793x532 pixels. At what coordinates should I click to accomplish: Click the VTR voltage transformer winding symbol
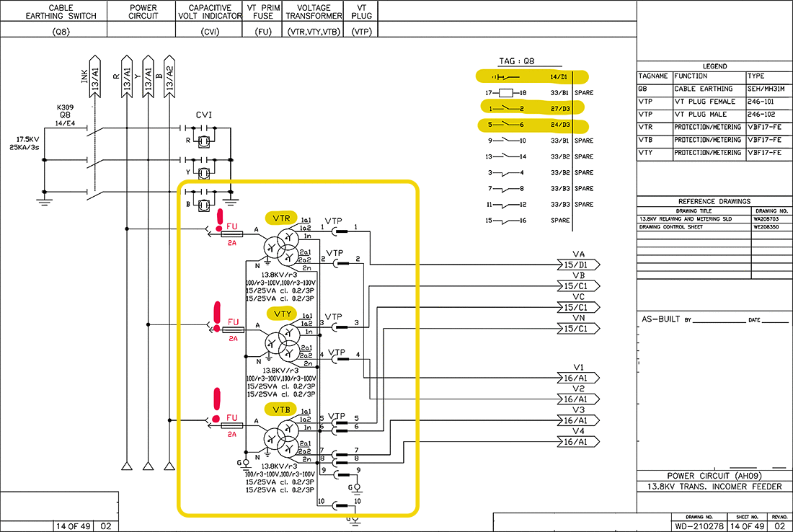point(282,247)
